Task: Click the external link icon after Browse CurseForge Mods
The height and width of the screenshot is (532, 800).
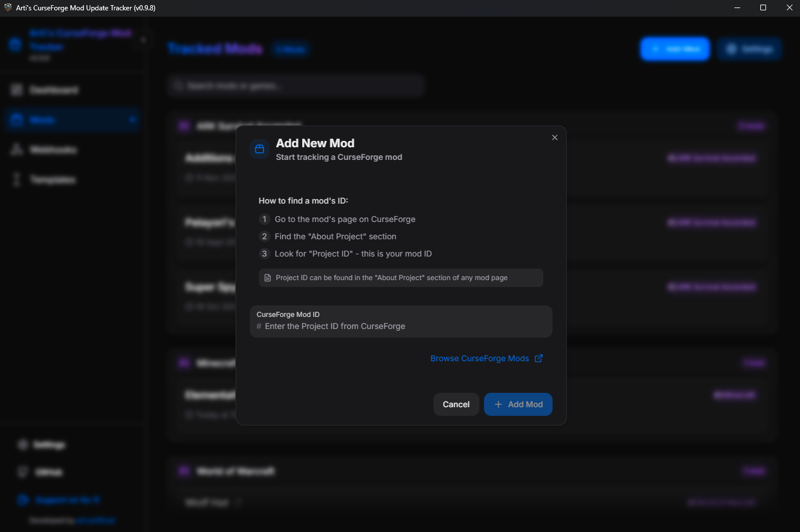Action: pos(539,358)
